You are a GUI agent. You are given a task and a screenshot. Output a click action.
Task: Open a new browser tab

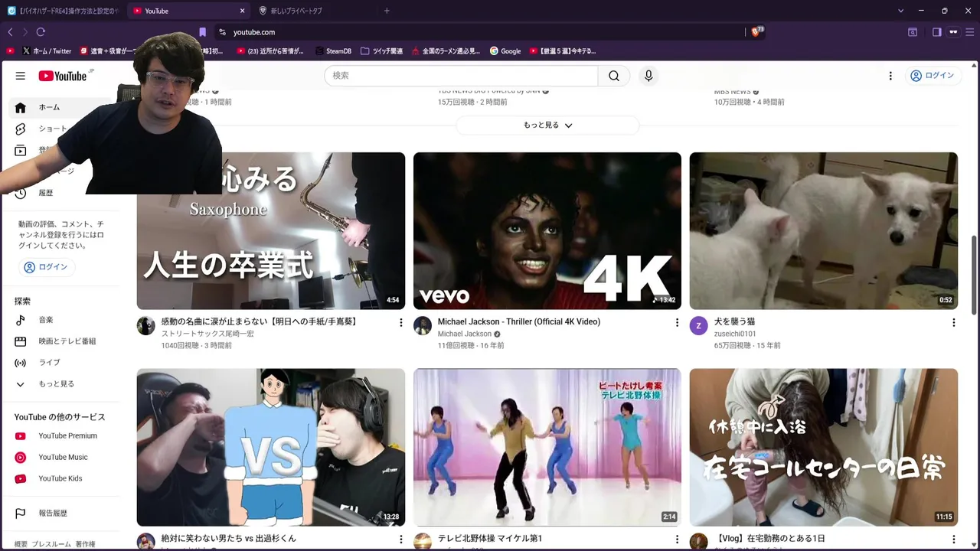(387, 11)
